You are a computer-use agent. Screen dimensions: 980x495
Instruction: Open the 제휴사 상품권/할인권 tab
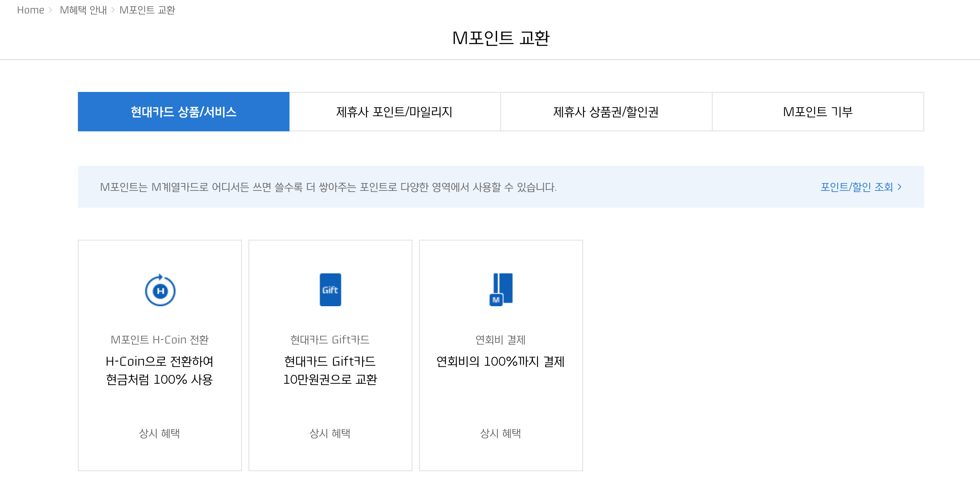[606, 112]
